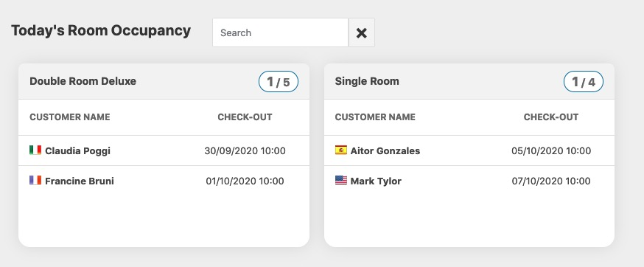The image size is (644, 267).
Task: Select check-out date 07/10/2020 10:00
Action: tap(551, 181)
